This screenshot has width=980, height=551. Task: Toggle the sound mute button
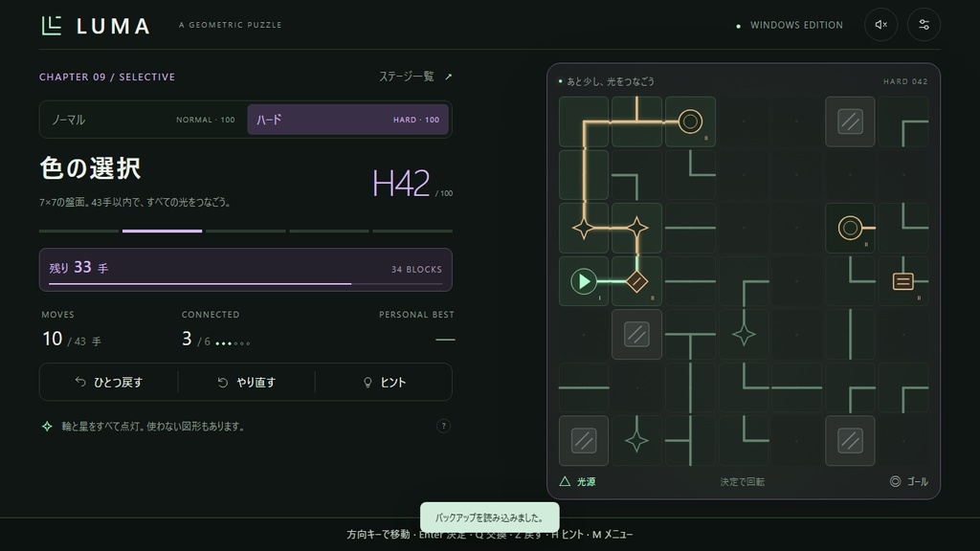881,25
